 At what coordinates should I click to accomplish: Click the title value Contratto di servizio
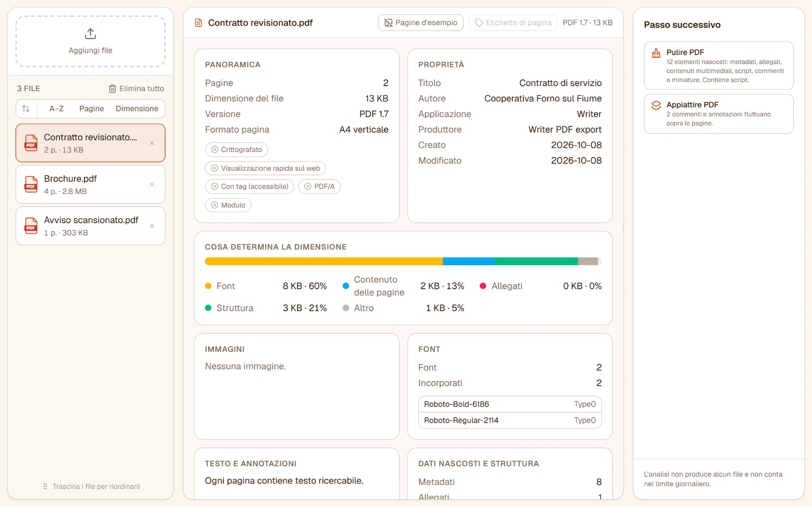point(560,83)
